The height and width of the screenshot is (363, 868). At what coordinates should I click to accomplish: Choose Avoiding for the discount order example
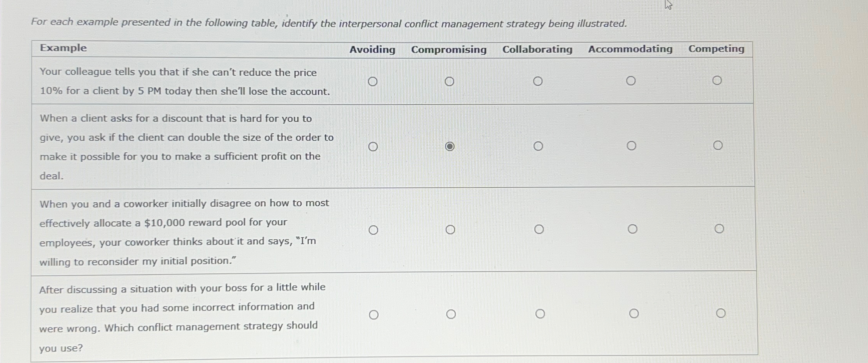click(373, 146)
